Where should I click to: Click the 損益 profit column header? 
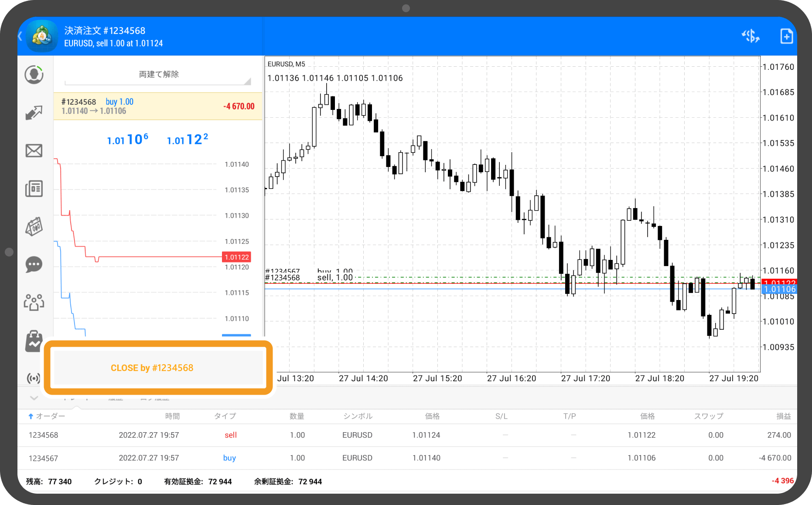pyautogui.click(x=783, y=416)
